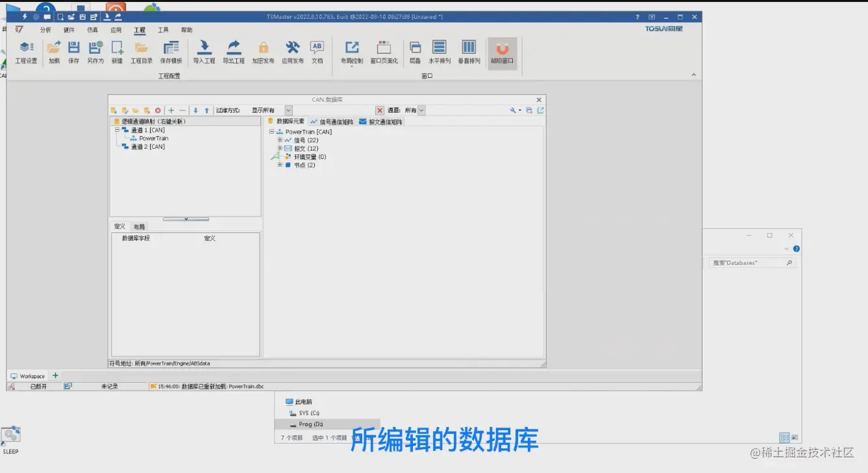
Task: Click the folder open icon in database toolbar
Action: pos(136,110)
